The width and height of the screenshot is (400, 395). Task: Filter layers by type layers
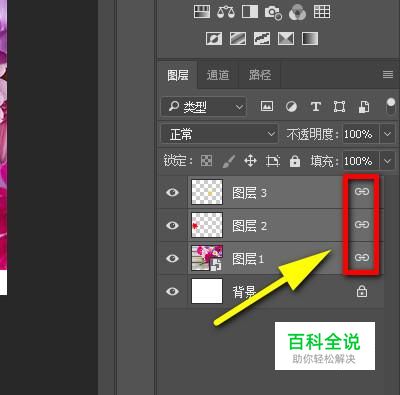point(316,107)
